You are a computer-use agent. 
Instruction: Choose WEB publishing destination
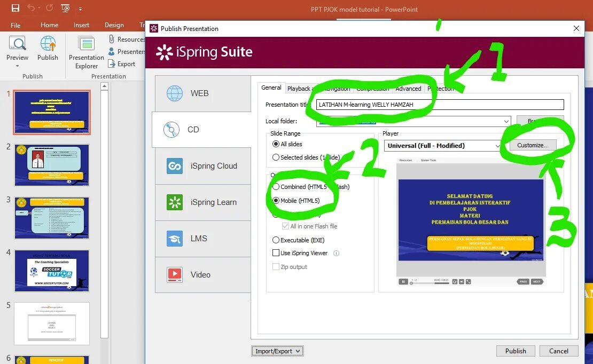pos(202,93)
